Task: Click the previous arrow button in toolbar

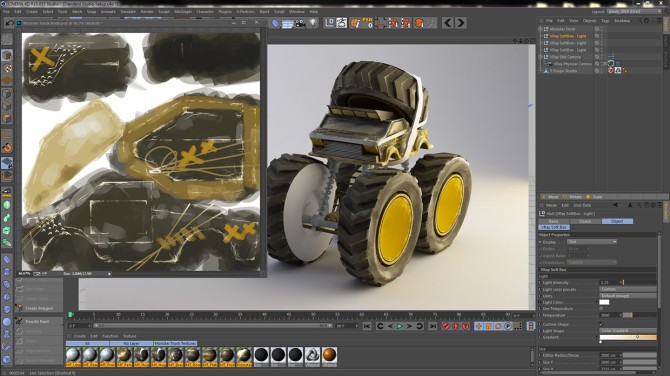Action: [447, 23]
